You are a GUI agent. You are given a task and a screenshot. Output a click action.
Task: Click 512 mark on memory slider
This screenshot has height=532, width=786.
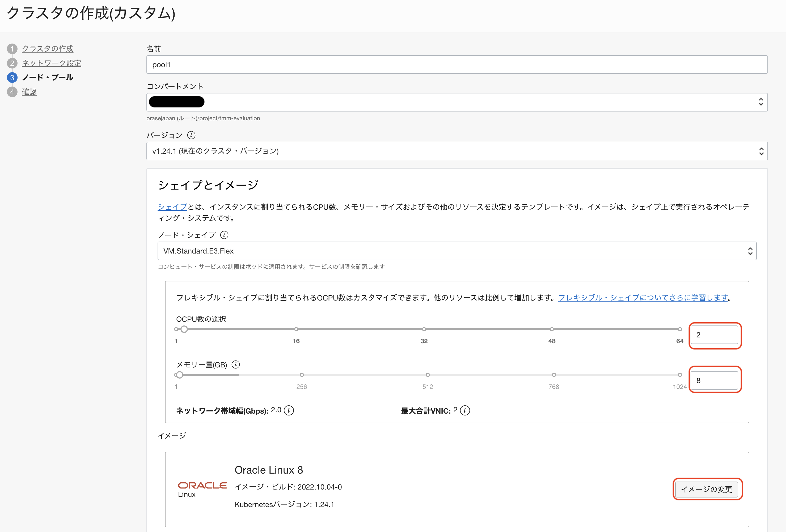tap(428, 375)
